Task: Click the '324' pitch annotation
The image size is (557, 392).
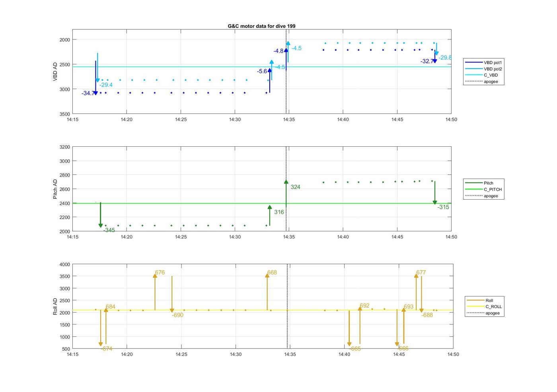Action: tap(295, 187)
